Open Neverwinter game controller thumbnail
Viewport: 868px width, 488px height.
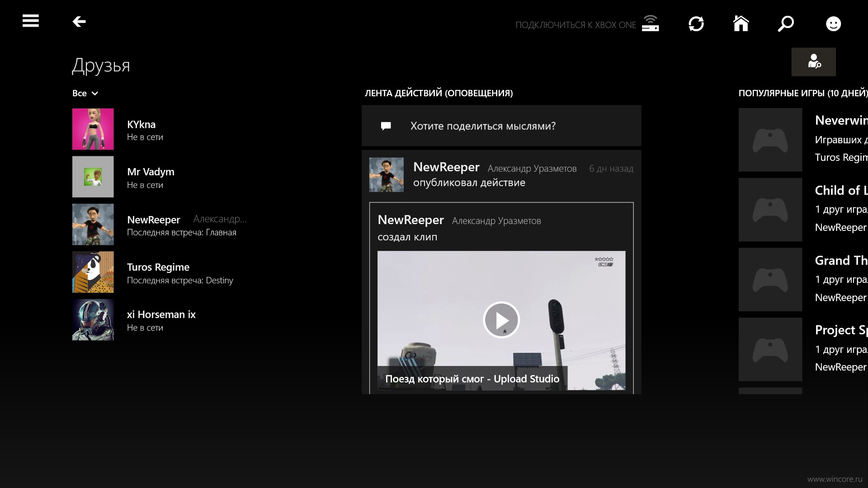tap(770, 140)
